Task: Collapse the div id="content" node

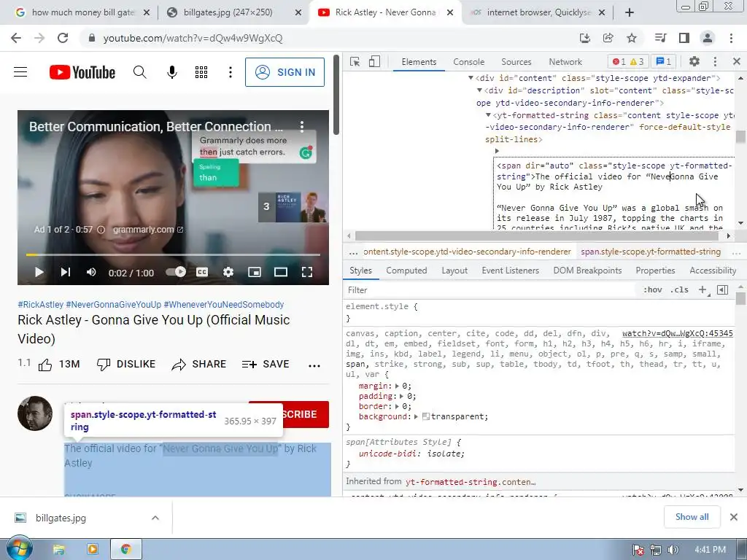Action: pyautogui.click(x=471, y=77)
